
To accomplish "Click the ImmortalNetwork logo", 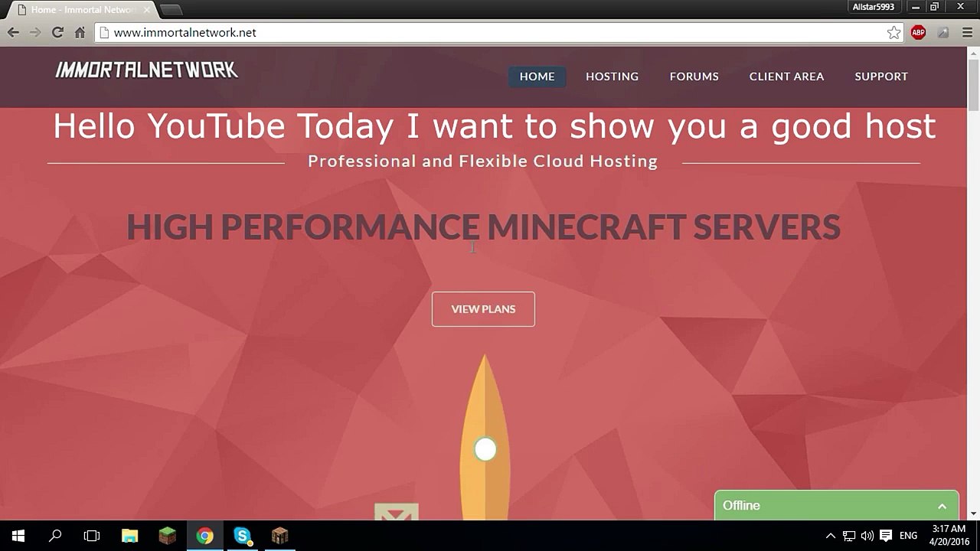I will coord(146,70).
